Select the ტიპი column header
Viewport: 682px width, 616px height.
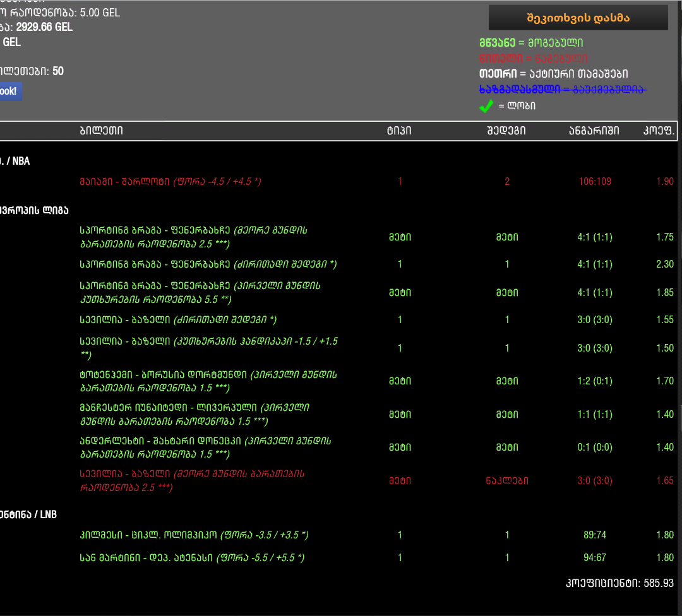click(x=399, y=131)
